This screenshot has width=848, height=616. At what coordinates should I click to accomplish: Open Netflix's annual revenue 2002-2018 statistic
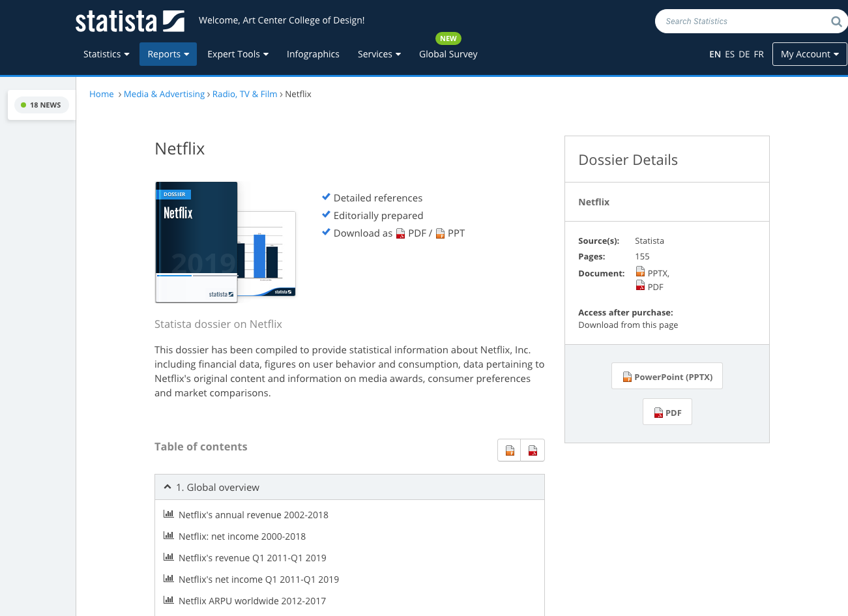tap(254, 514)
